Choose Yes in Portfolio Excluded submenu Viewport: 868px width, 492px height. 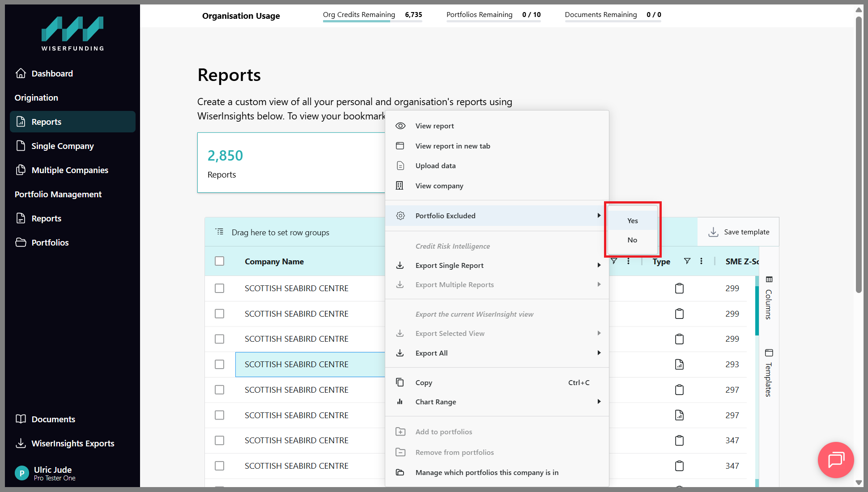633,221
